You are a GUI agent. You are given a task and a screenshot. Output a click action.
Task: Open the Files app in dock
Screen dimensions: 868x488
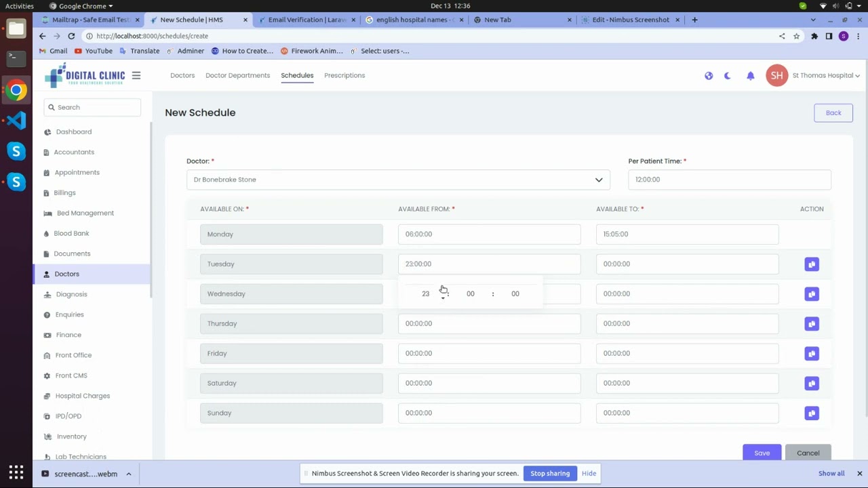click(16, 28)
